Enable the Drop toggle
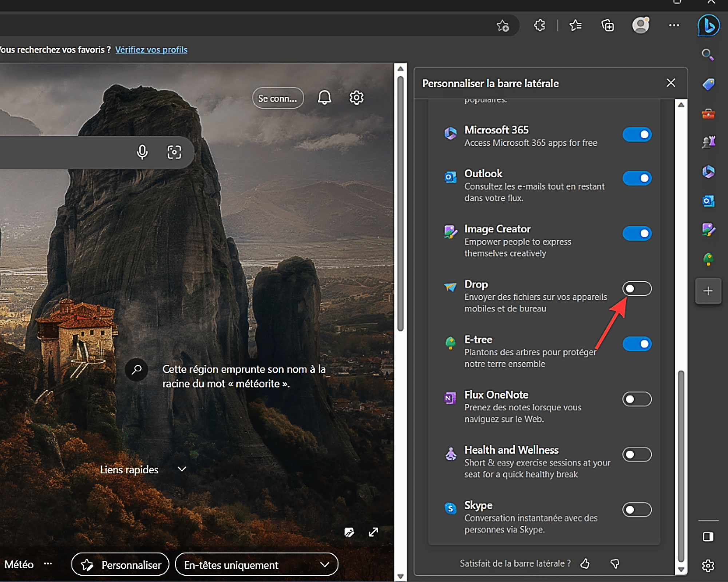Viewport: 728px width, 582px height. (637, 289)
